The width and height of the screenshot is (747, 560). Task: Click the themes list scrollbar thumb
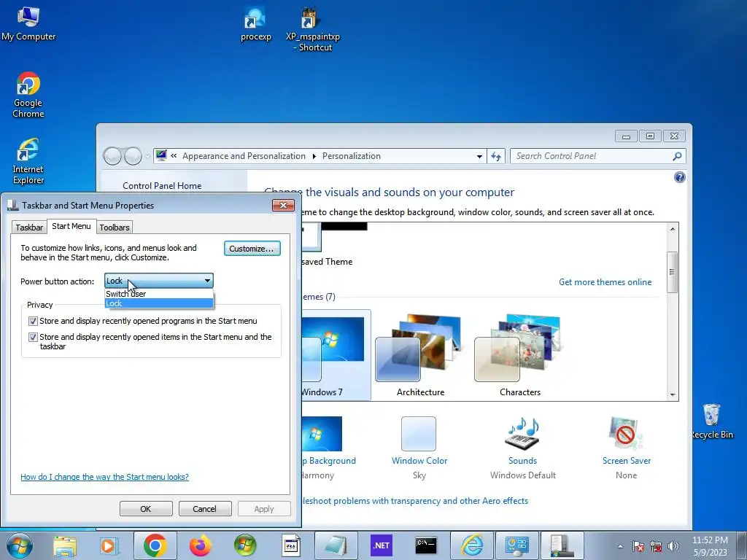pyautogui.click(x=672, y=273)
